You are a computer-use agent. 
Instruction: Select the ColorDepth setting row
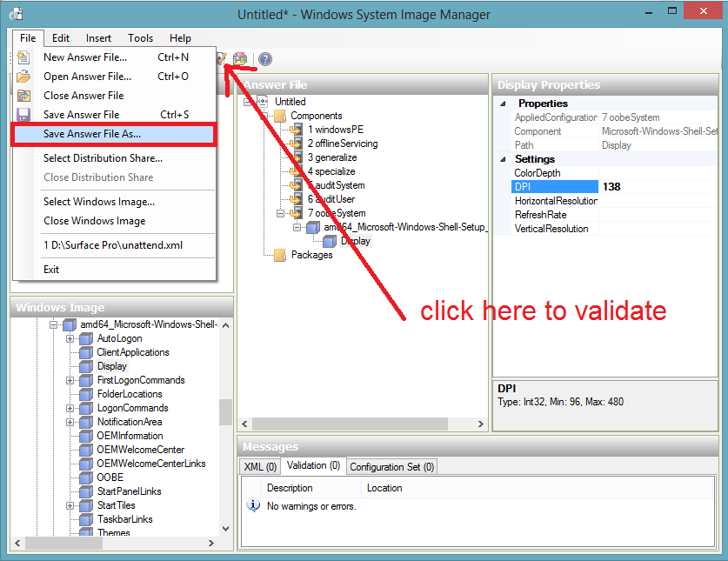coord(614,173)
